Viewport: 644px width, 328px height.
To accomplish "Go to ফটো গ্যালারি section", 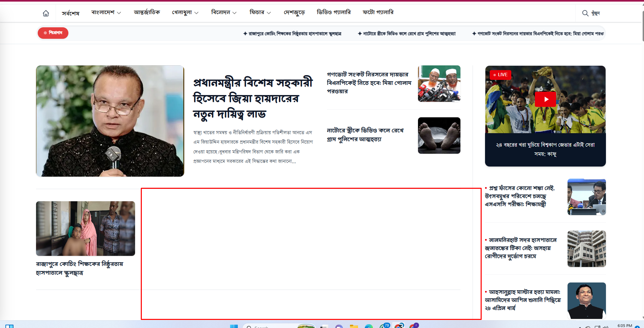I will [378, 12].
